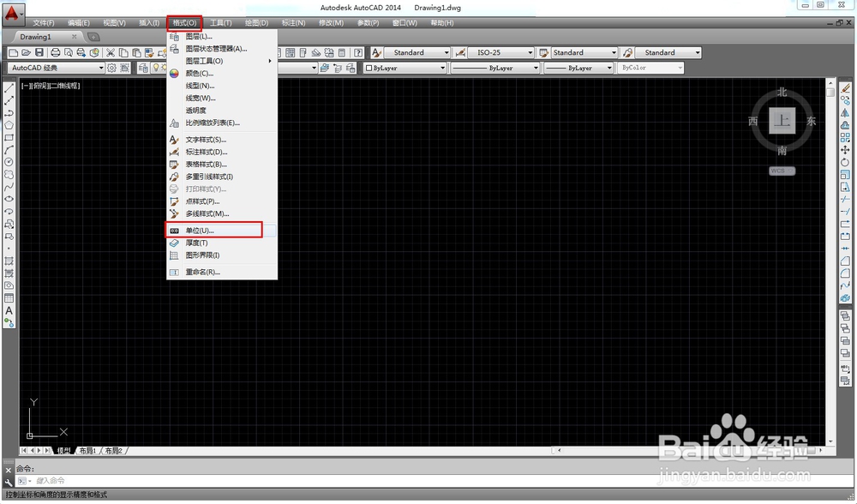Screen dimensions: 857x504
Task: Click the Multileader Style icon
Action: 628,52
